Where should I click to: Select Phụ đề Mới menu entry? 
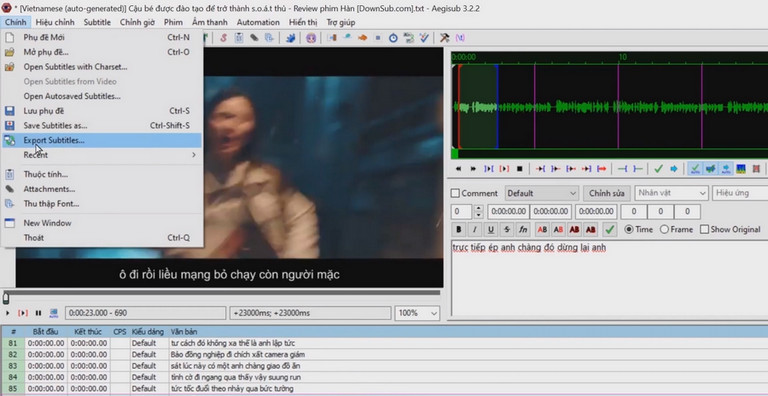102,37
